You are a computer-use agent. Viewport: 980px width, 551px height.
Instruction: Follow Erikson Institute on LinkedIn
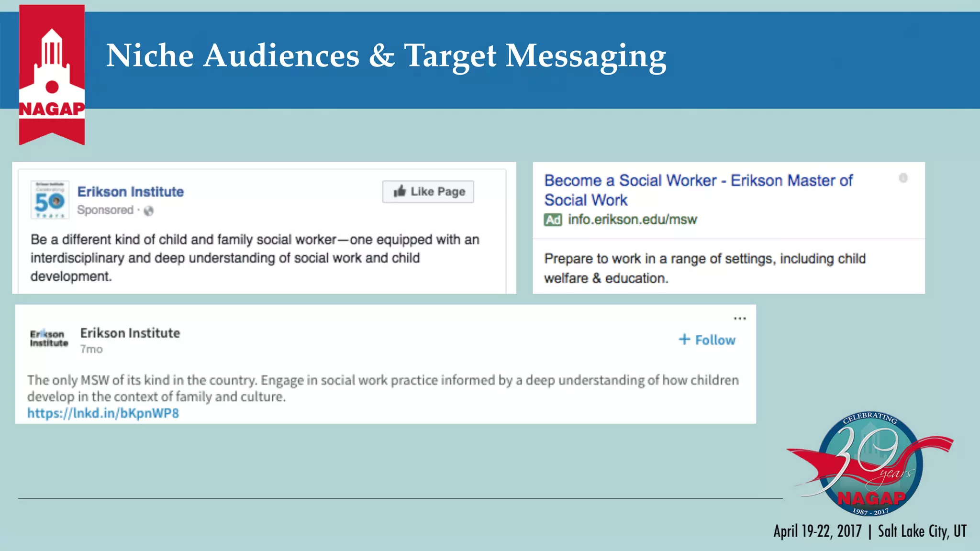pos(707,340)
